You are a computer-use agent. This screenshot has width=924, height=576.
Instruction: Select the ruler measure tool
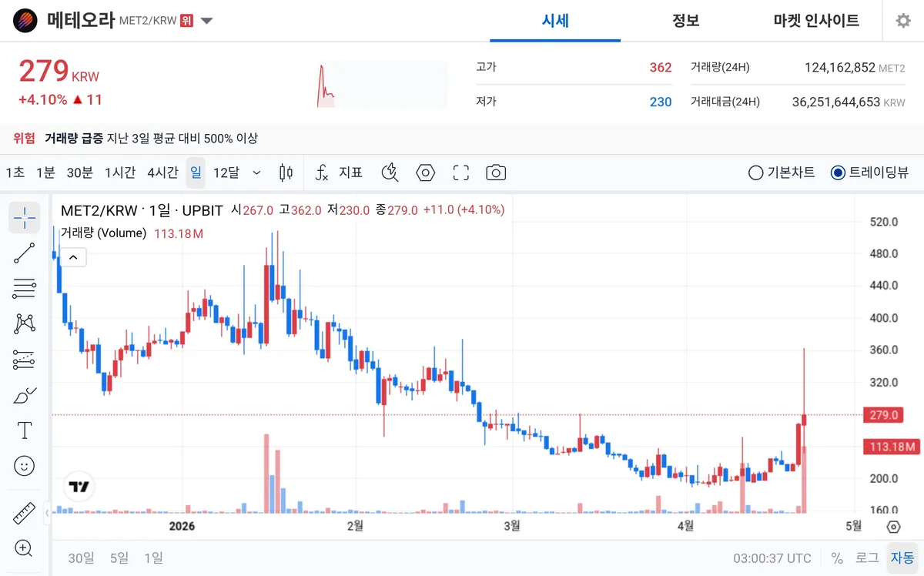pyautogui.click(x=25, y=513)
